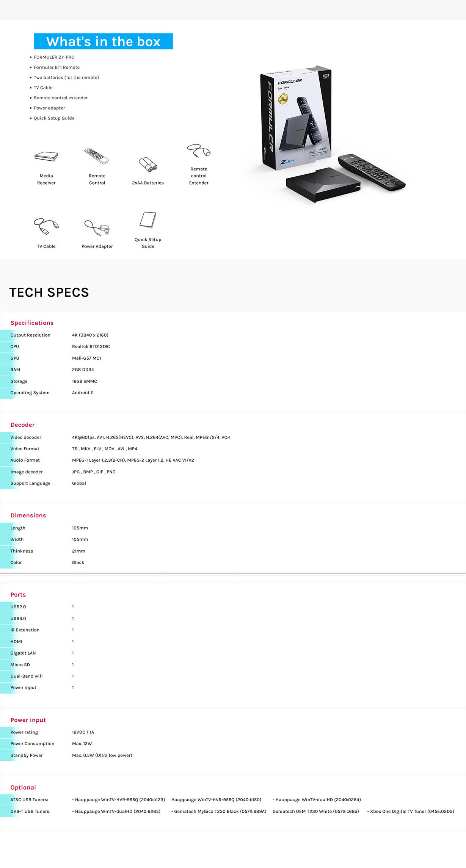Click the TECH SPECS heading
The width and height of the screenshot is (466, 868).
tap(49, 292)
